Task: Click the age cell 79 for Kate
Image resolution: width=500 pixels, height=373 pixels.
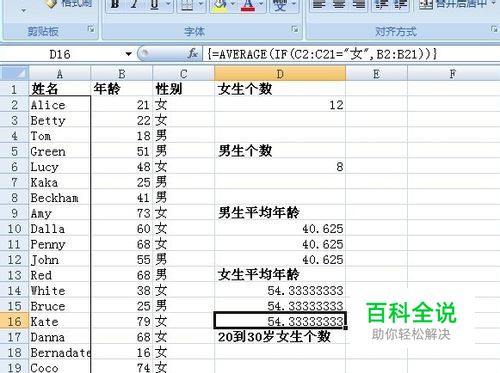Action: 122,321
